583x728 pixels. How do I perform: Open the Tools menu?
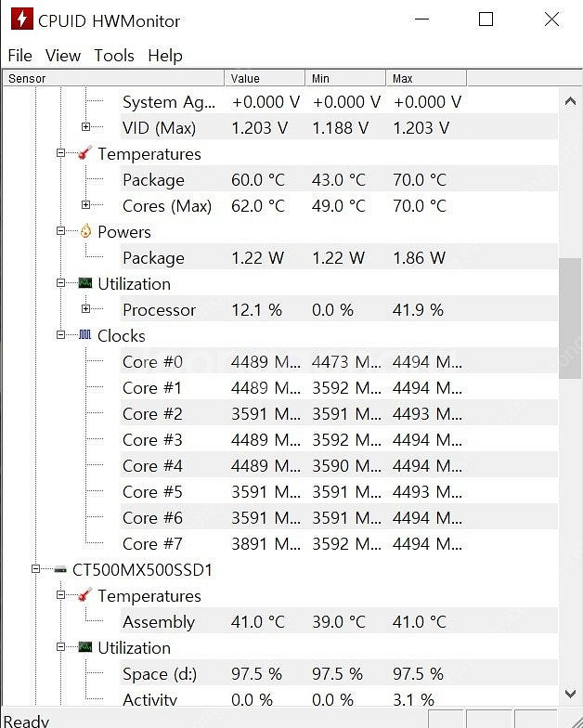(114, 56)
